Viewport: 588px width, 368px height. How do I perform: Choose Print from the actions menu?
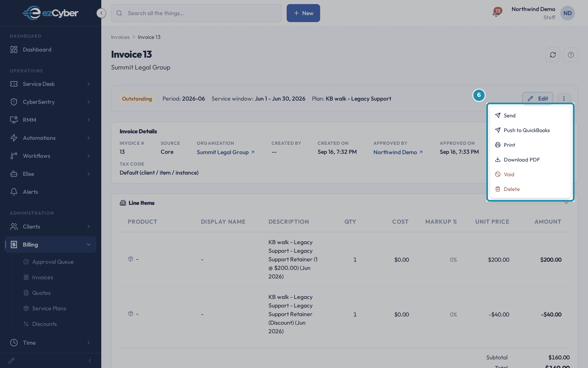(x=530, y=145)
